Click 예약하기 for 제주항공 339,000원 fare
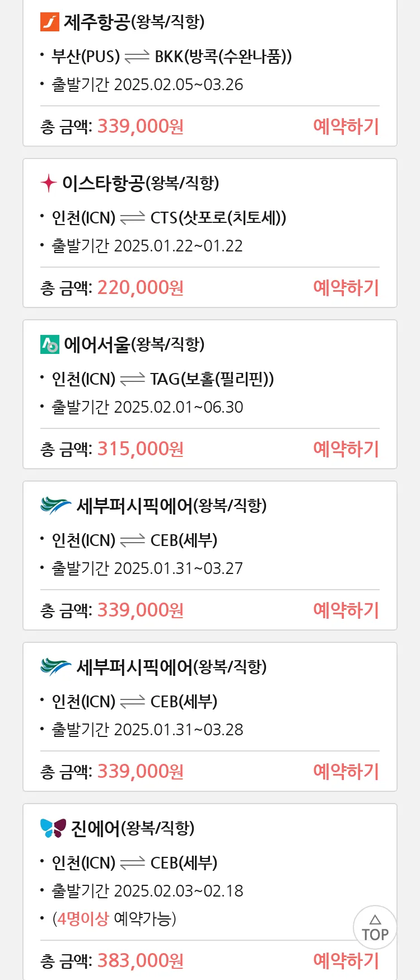420x980 pixels. tap(346, 127)
